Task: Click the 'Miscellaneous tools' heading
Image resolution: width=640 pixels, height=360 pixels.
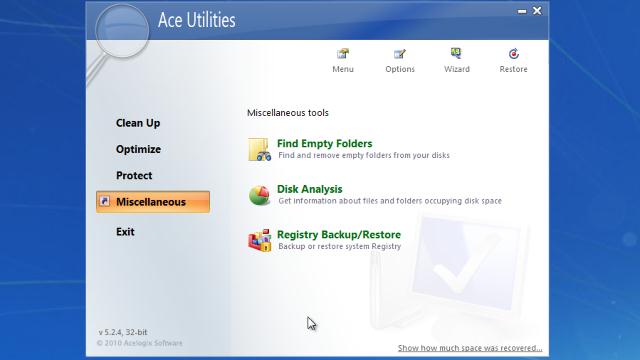Action: click(x=288, y=113)
